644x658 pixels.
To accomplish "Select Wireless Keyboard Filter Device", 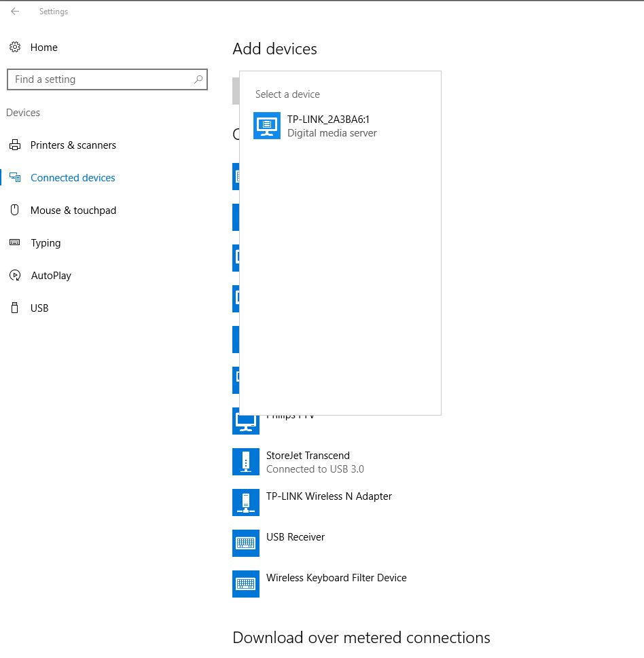I will tap(336, 578).
